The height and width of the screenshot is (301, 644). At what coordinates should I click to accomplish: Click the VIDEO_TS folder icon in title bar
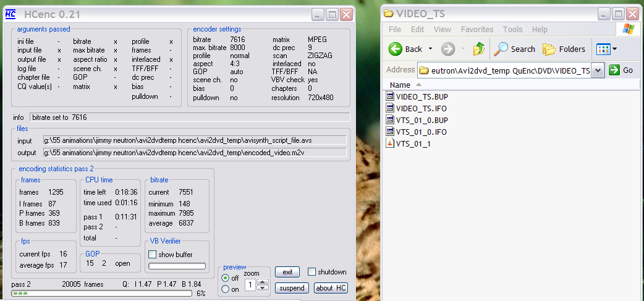pos(389,14)
